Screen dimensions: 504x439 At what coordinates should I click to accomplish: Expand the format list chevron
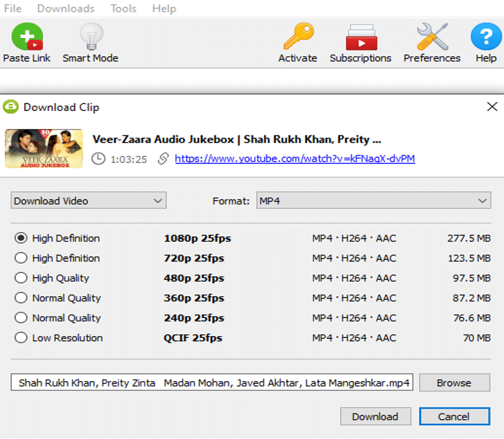tap(483, 200)
